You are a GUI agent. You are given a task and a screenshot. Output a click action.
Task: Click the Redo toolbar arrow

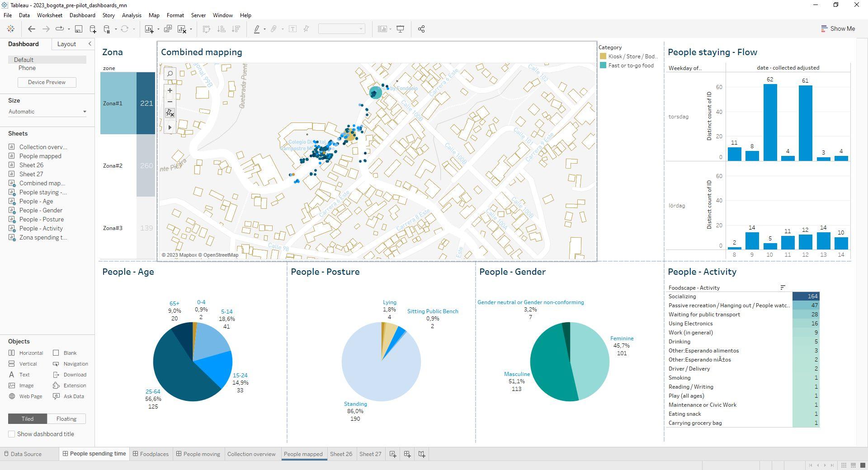coord(46,29)
